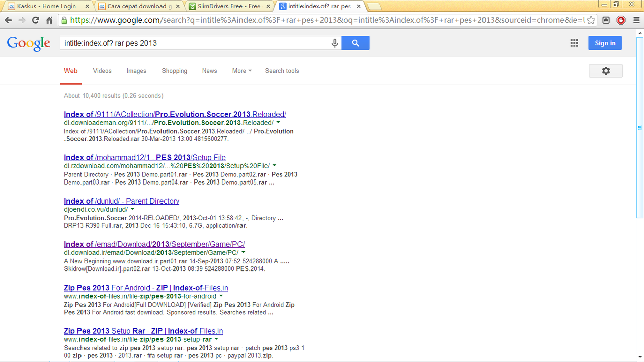Switch to the Kaskus - Home Login tab
This screenshot has width=644, height=362.
[x=46, y=6]
